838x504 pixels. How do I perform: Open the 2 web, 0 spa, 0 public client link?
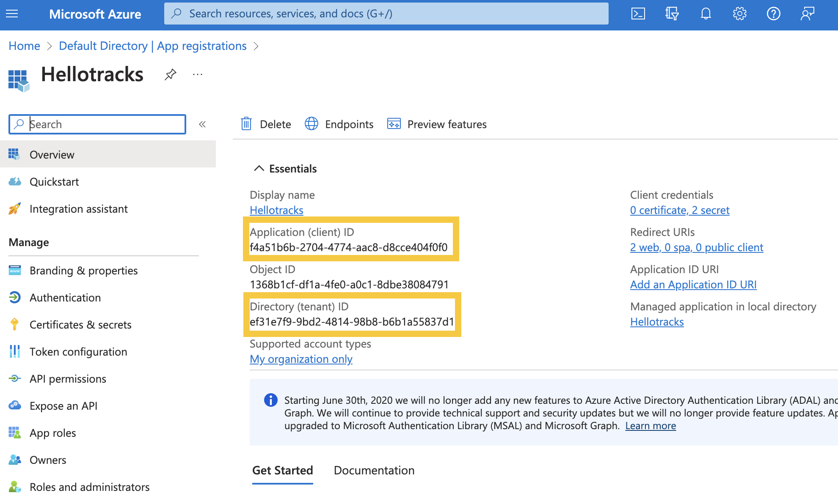697,247
